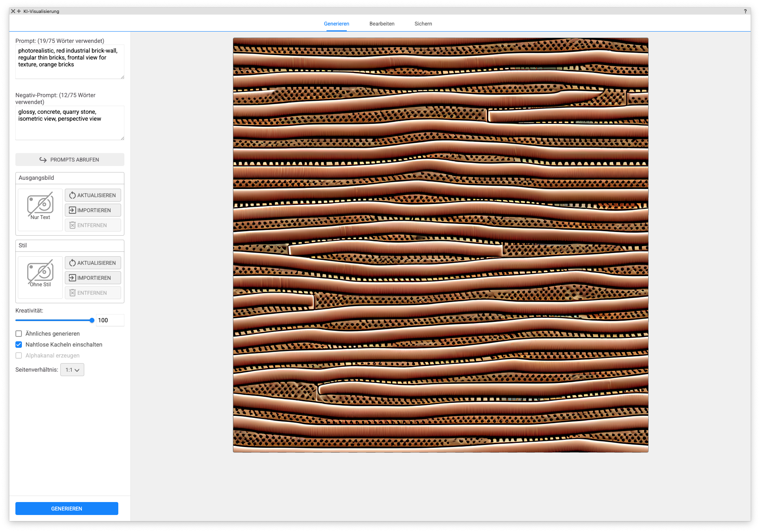Click the Nur Text crossed-out camera icon

pyautogui.click(x=40, y=204)
